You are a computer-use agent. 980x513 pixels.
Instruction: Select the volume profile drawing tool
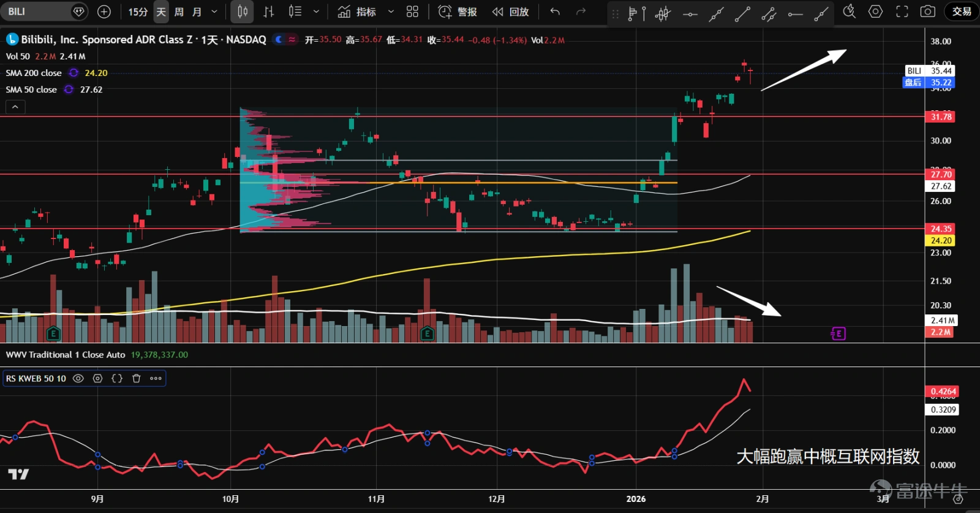[636, 13]
